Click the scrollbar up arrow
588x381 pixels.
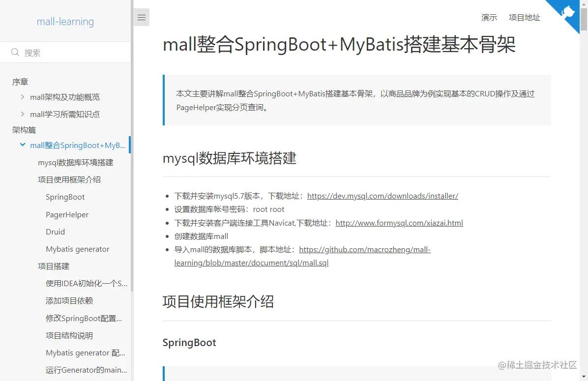point(584,4)
